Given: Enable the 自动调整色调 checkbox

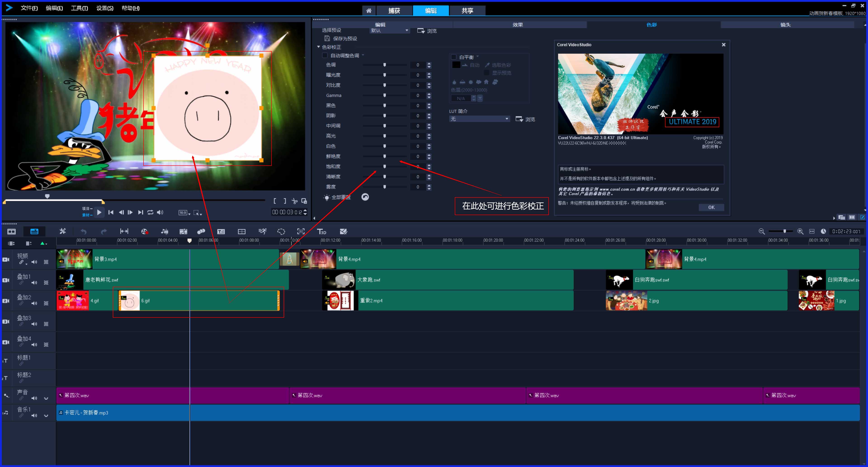Looking at the screenshot, I should [x=325, y=55].
